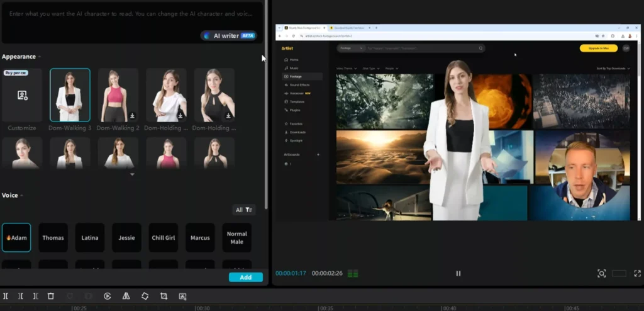This screenshot has width=644, height=311.
Task: Open Sound Effects in Artlist sidebar
Action: pyautogui.click(x=299, y=85)
